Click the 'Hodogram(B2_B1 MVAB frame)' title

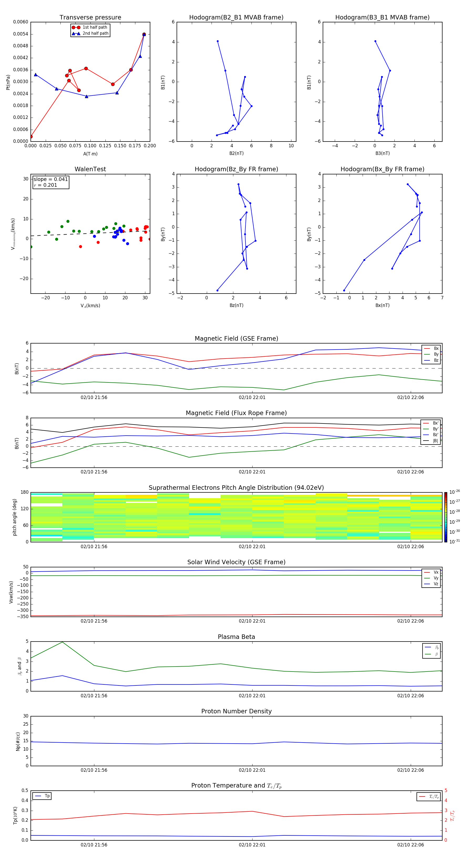[x=236, y=18]
